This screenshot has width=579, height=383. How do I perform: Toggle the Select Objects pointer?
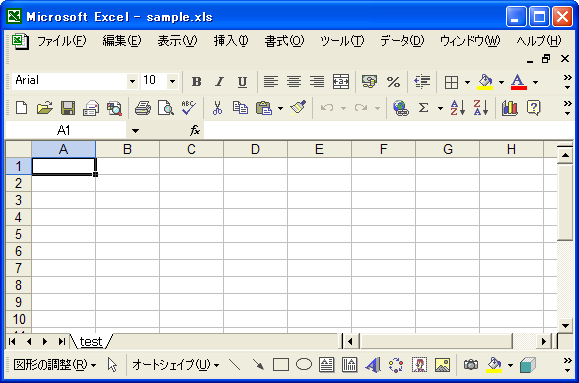tap(112, 365)
